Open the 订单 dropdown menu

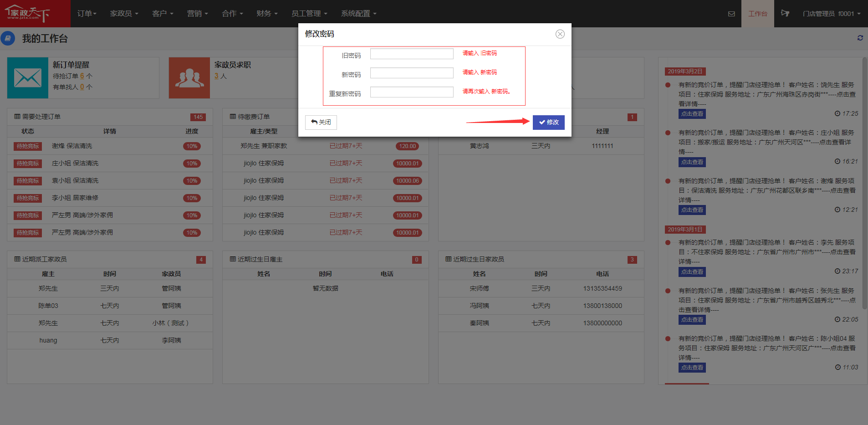87,14
